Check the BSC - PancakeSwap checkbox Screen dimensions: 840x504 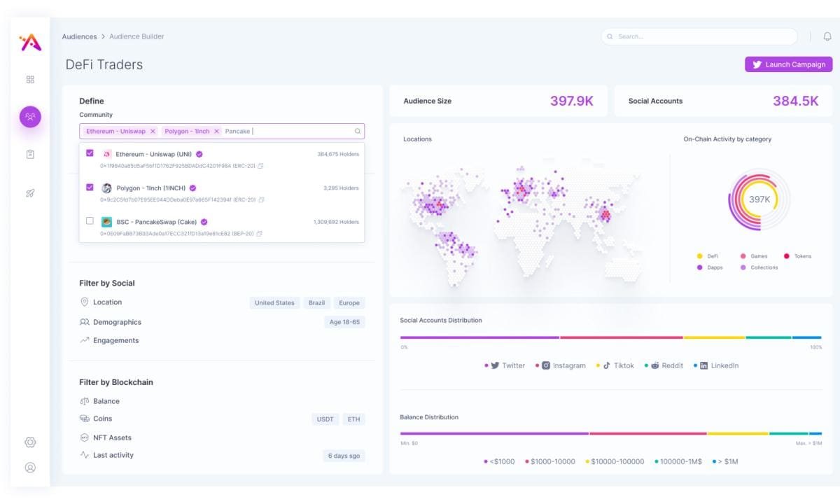90,221
